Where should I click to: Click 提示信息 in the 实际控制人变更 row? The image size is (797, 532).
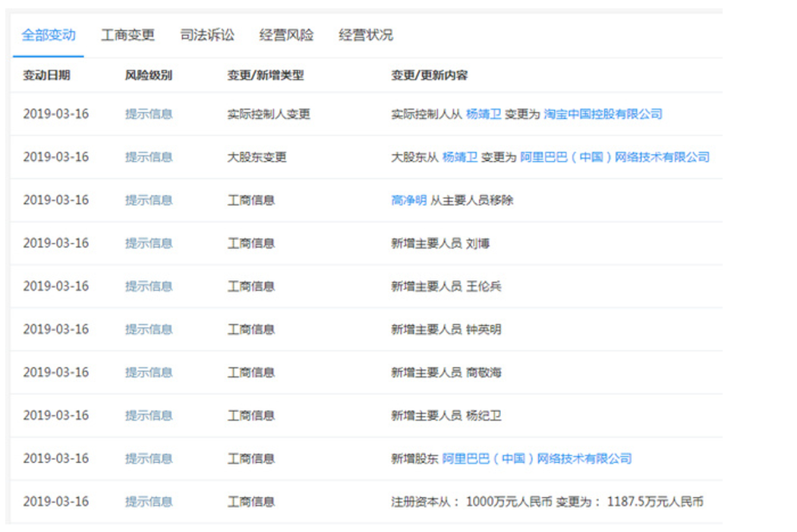tap(149, 114)
